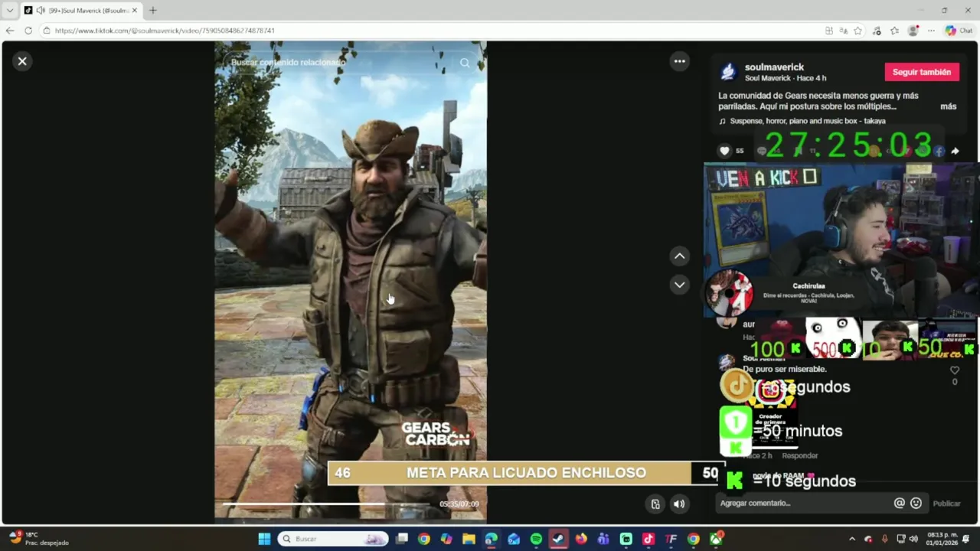Mute the video with speaker icon
The width and height of the screenshot is (980, 551).
[679, 504]
